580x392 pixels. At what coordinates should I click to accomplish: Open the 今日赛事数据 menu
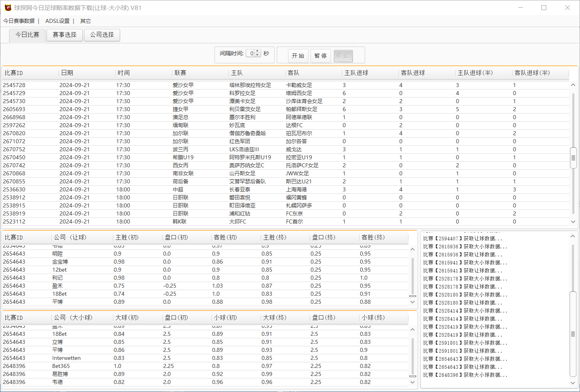tap(19, 21)
